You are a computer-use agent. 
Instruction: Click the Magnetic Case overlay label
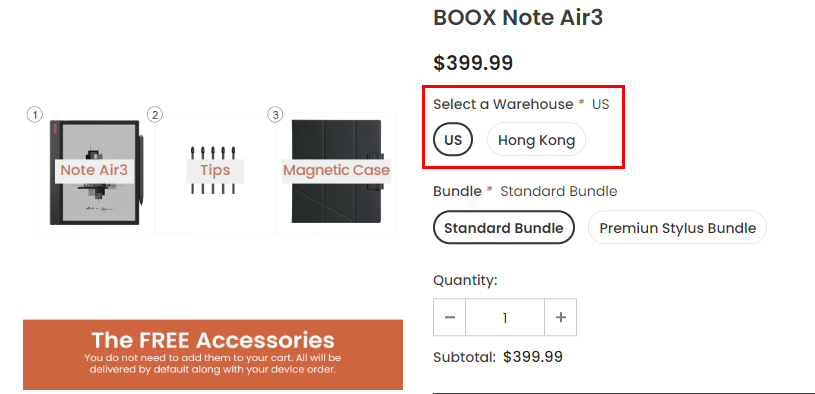[x=336, y=170]
